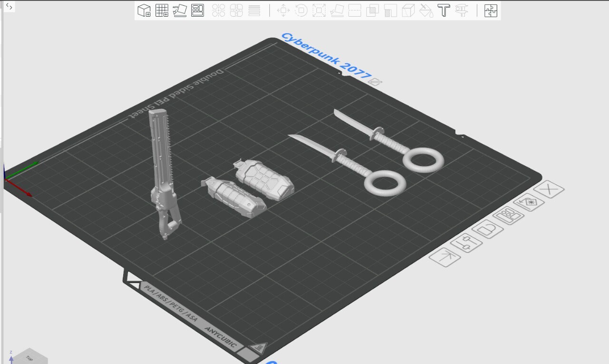The image size is (609, 364).
Task: Open the Text shape tool
Action: pos(444,10)
